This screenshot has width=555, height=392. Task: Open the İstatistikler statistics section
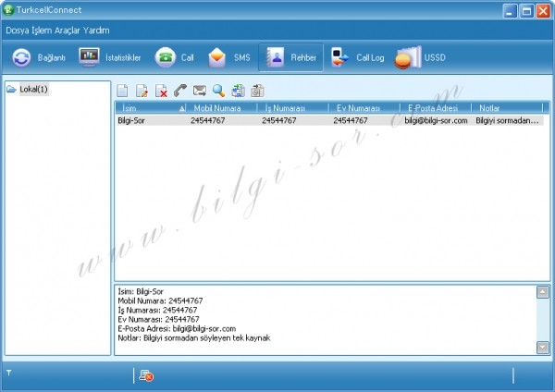pos(110,57)
